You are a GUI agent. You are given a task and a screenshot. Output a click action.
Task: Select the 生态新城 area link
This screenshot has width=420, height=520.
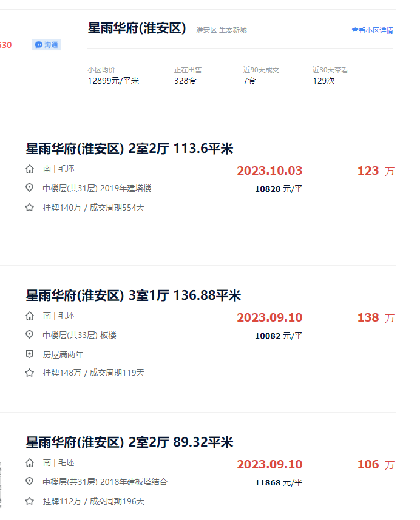pyautogui.click(x=233, y=30)
